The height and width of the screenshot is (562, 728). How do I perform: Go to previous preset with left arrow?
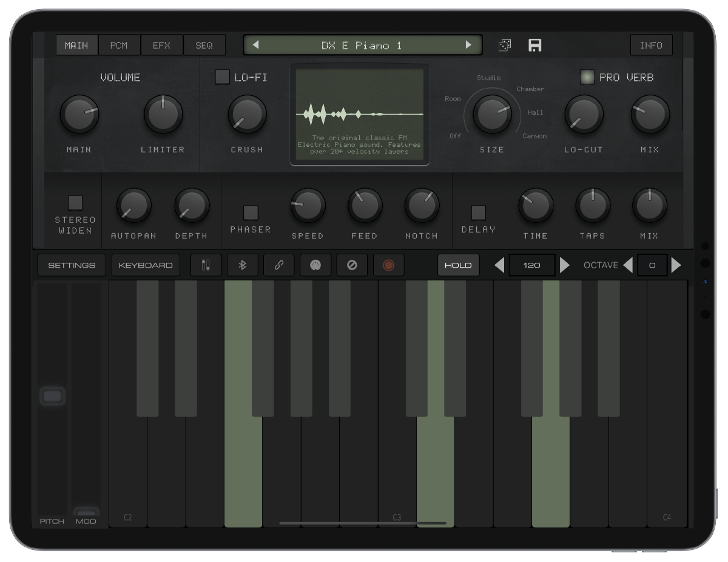(x=256, y=45)
